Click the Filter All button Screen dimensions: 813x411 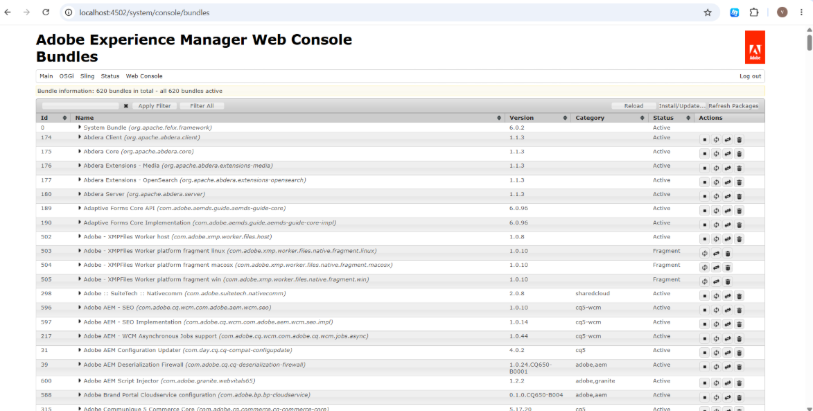[202, 106]
